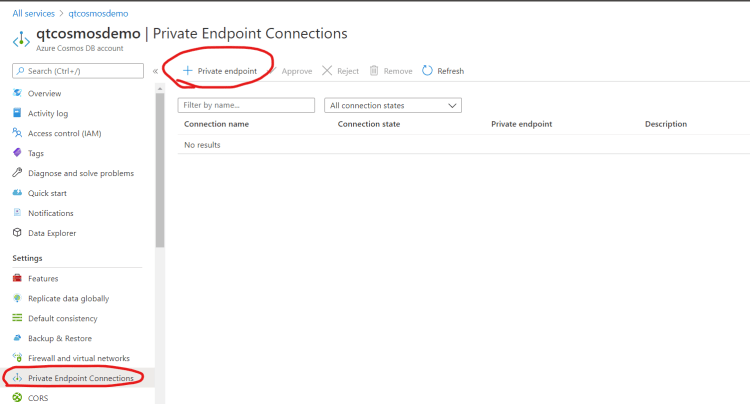
Task: Click the Cosmos DB account icon beside title
Action: click(x=22, y=40)
